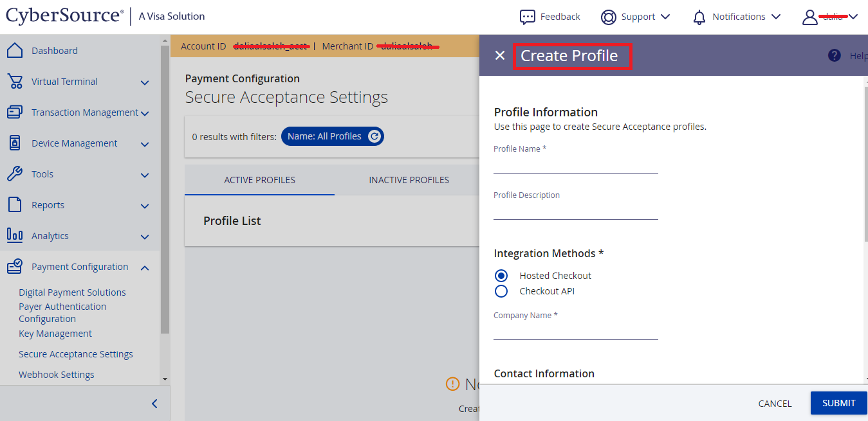This screenshot has height=421, width=868.
Task: Close the Create Profile panel
Action: click(500, 55)
